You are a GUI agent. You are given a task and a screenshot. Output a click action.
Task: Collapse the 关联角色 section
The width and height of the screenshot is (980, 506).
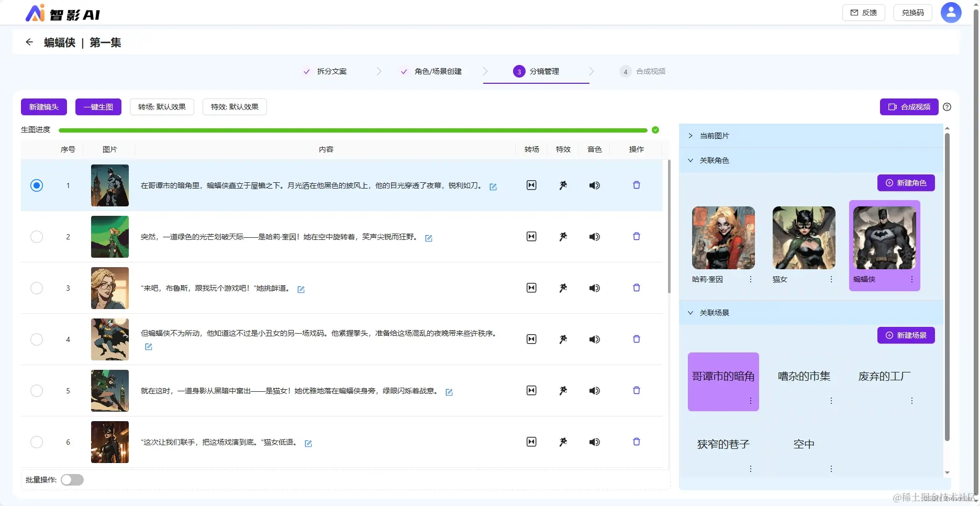(x=811, y=160)
